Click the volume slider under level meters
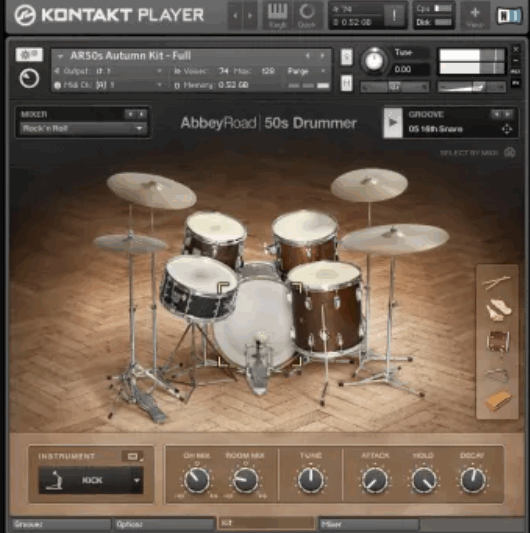Viewport: 530px width, 533px height. [x=472, y=87]
